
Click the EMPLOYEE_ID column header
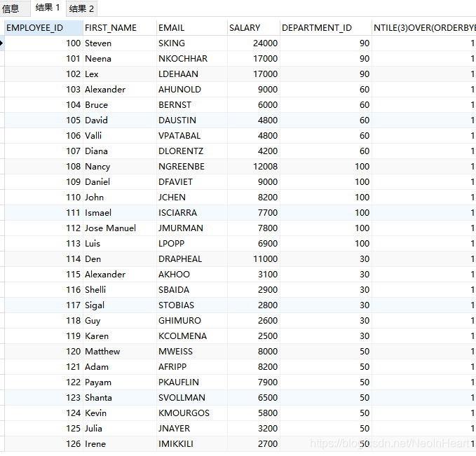(x=43, y=28)
